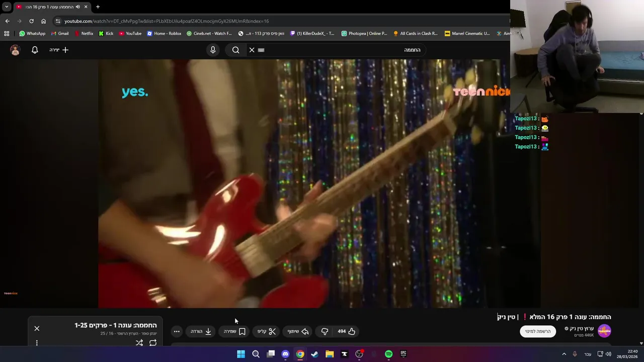
Task: Open a new browser tab
Action: click(x=98, y=7)
